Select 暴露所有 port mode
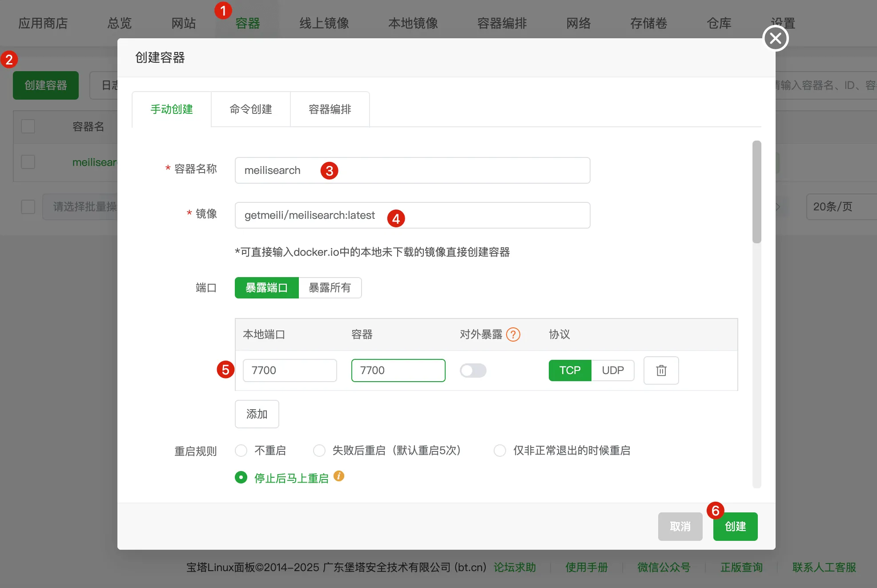The width and height of the screenshot is (877, 588). pyautogui.click(x=330, y=288)
